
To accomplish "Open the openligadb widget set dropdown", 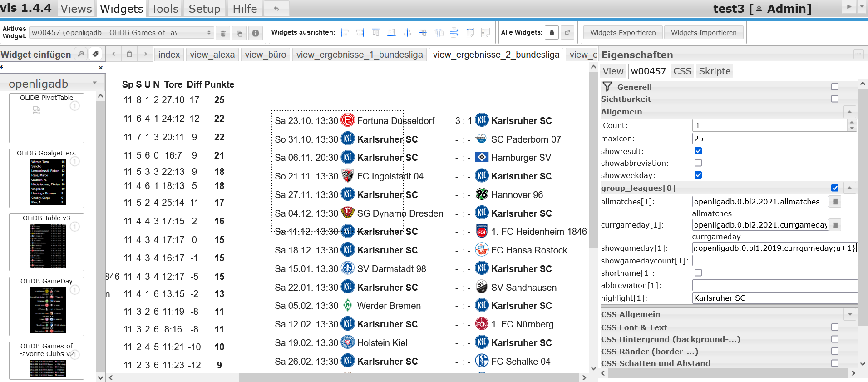I will [x=53, y=84].
